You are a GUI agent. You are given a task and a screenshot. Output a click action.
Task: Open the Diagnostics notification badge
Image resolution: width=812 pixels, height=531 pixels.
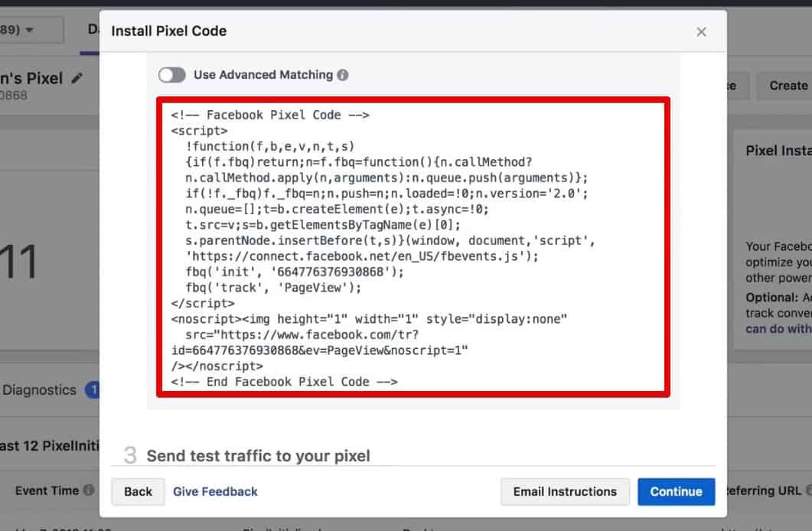93,389
